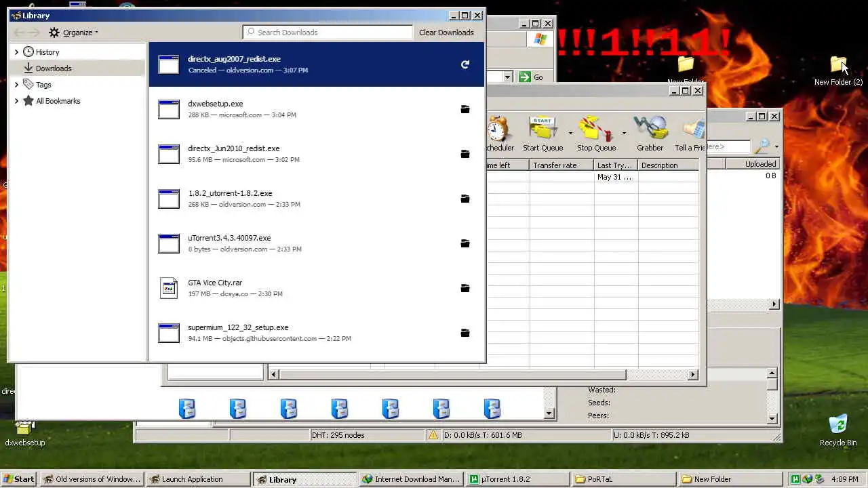Expand the Tags tree node
This screenshot has height=488, width=868.
[16, 85]
